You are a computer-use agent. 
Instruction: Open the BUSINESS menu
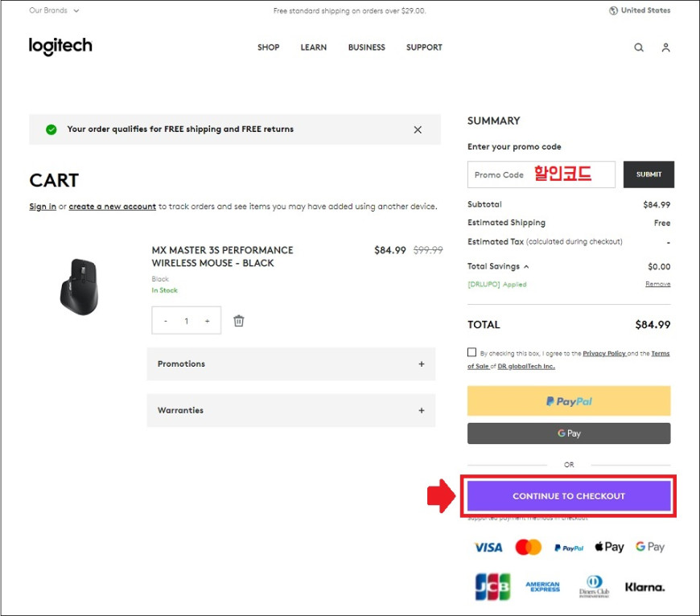[x=367, y=47]
